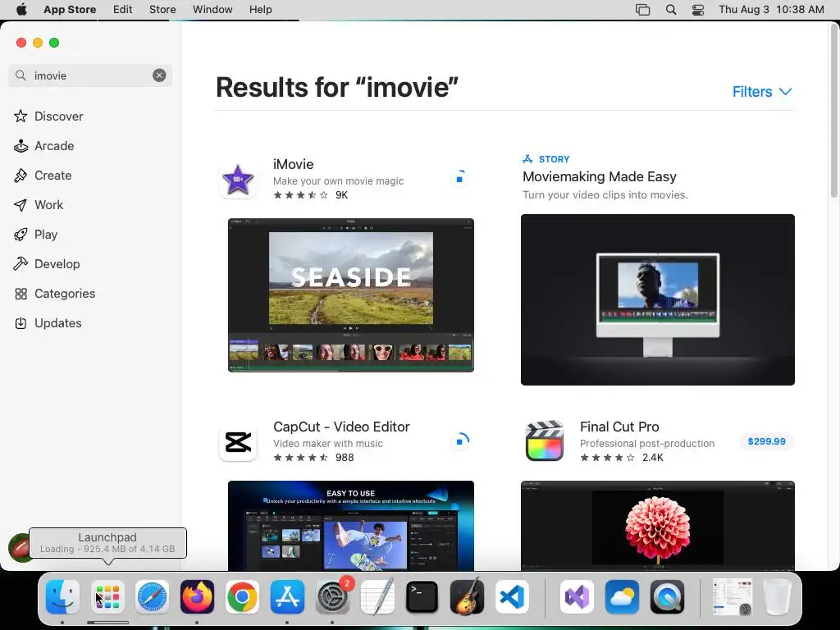Image resolution: width=840 pixels, height=630 pixels.
Task: Open Launchpad from the Dock
Action: (107, 597)
